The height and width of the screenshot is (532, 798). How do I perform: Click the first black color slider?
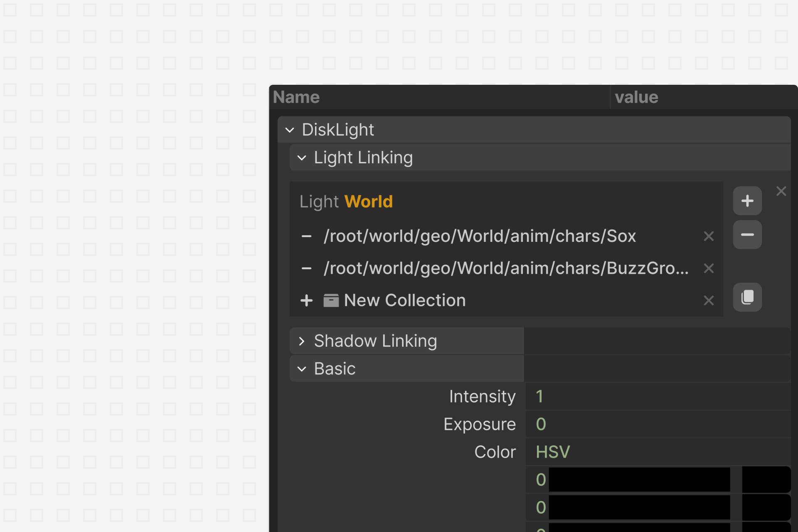click(639, 480)
